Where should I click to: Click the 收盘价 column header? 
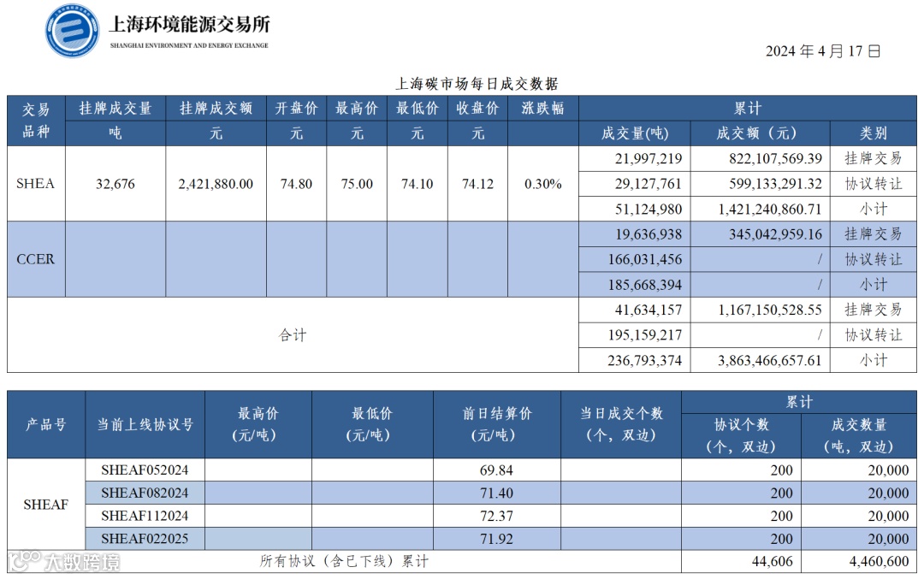tap(478, 109)
